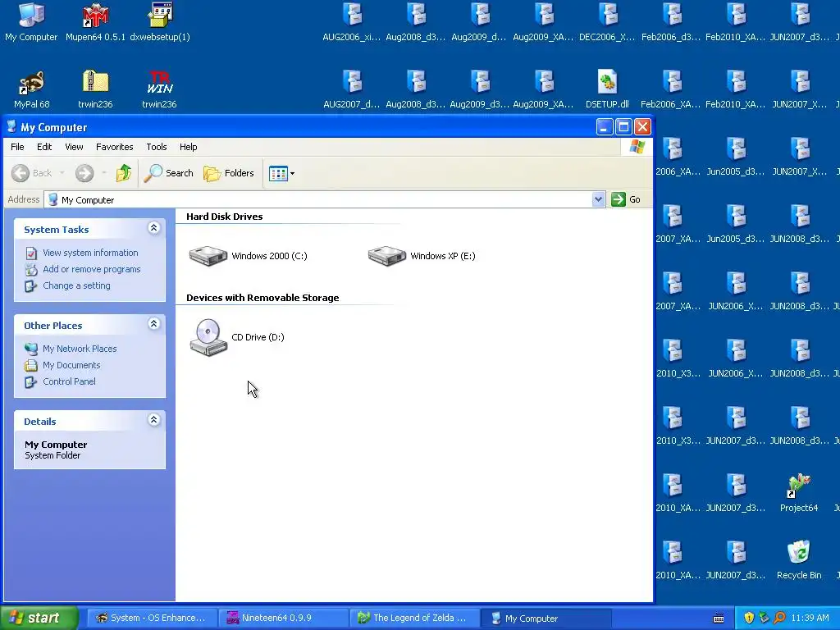Switch to Nineteen64 0.9.9 taskbar button
The height and width of the screenshot is (630, 840).
pyautogui.click(x=284, y=619)
